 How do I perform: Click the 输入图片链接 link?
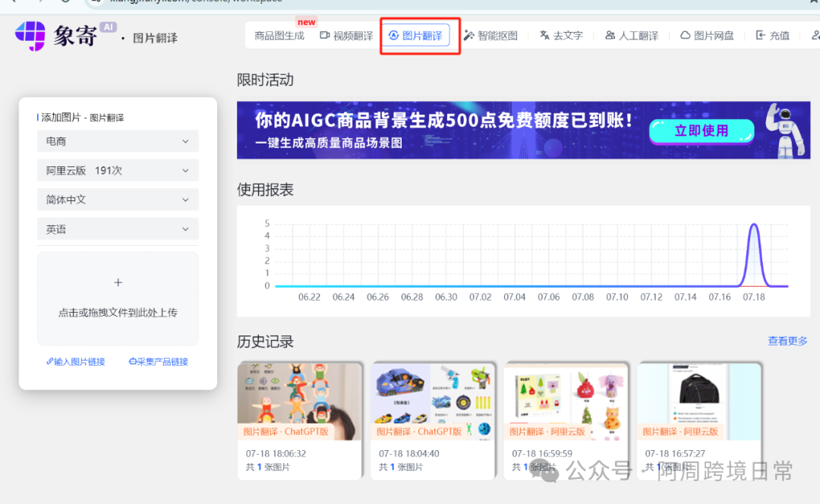pos(76,362)
